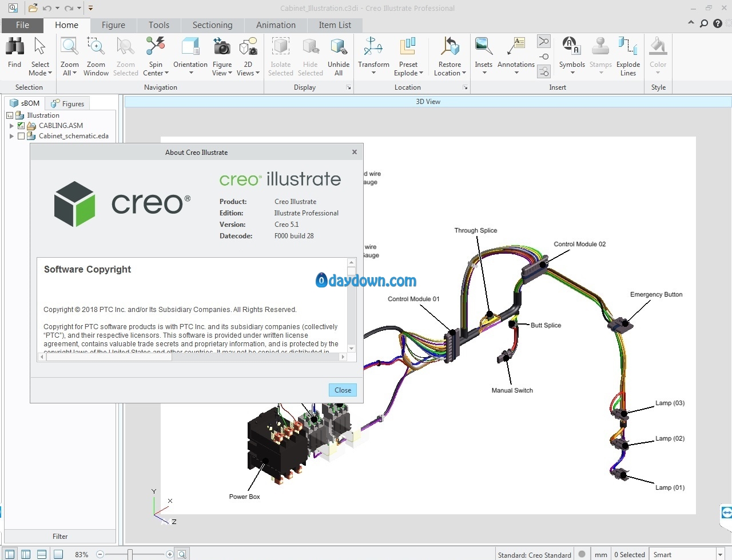Click the undo arrow in quick access toolbar
Screen dimensions: 732x560
[x=47, y=8]
